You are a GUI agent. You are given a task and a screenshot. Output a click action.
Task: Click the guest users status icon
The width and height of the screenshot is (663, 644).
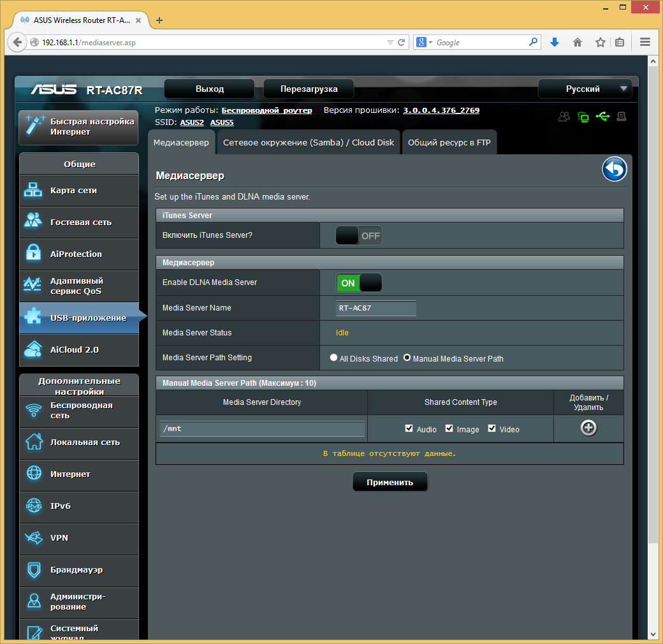pos(564,117)
